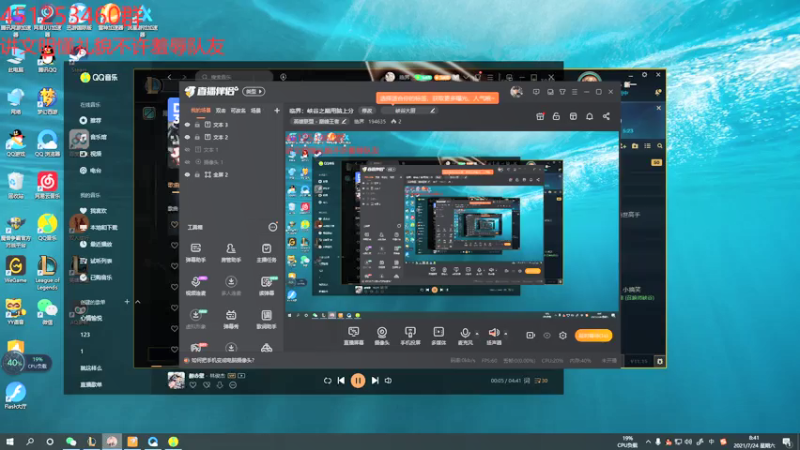The height and width of the screenshot is (450, 800).
Task: Toggle visibility of 全屏 2 source
Action: point(187,174)
